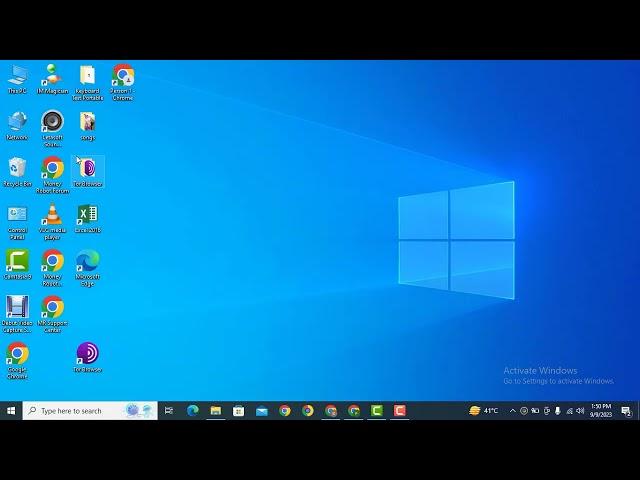The image size is (640, 480).
Task: Select the highlighted Tor Browser folder icon
Action: [88, 171]
